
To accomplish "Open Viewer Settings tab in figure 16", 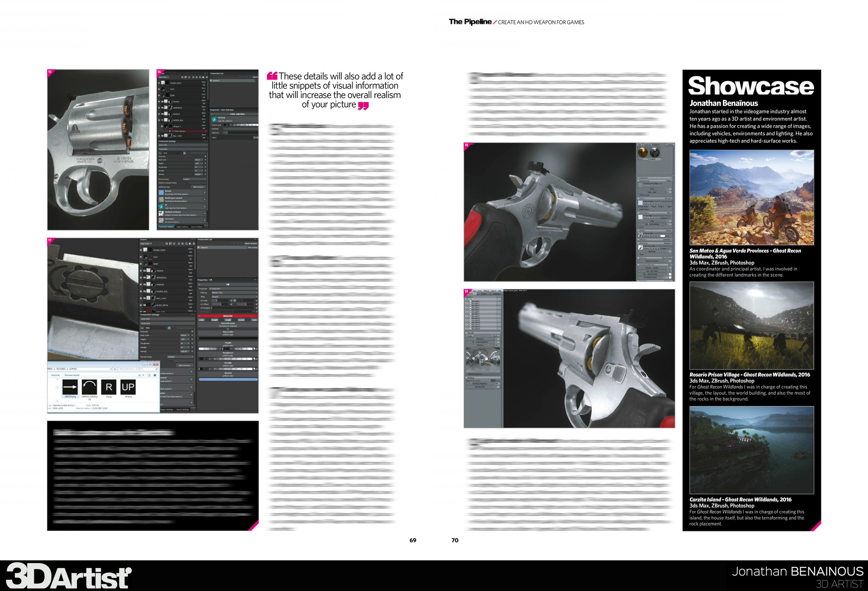I will pos(196,227).
